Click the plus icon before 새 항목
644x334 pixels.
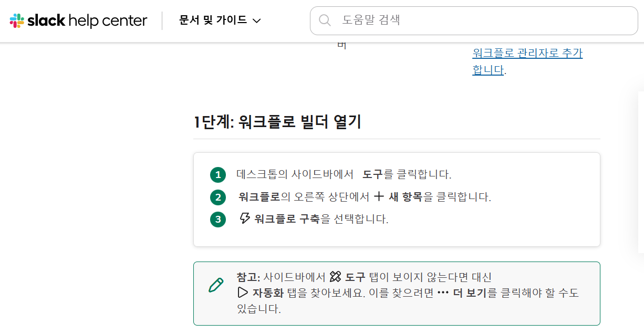(x=379, y=197)
